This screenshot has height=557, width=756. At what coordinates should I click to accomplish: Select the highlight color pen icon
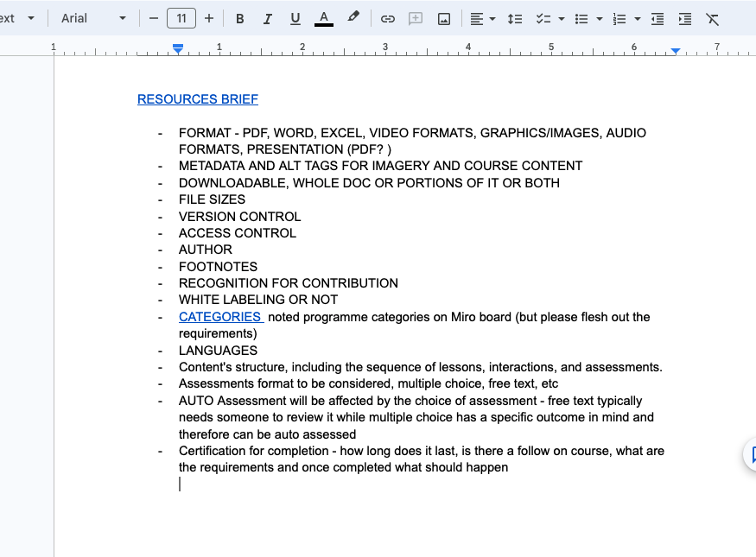[353, 18]
